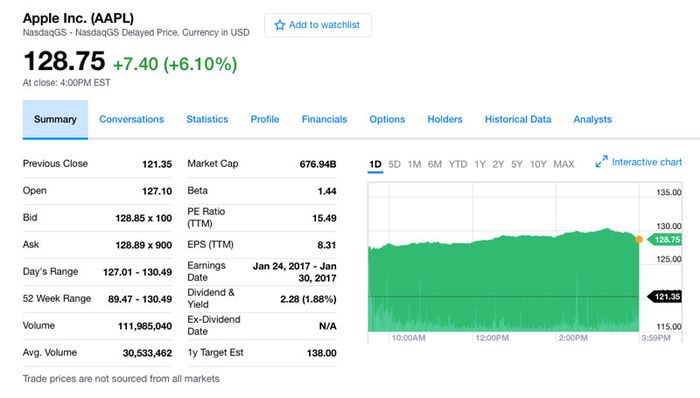Open the Financials tab

click(324, 120)
